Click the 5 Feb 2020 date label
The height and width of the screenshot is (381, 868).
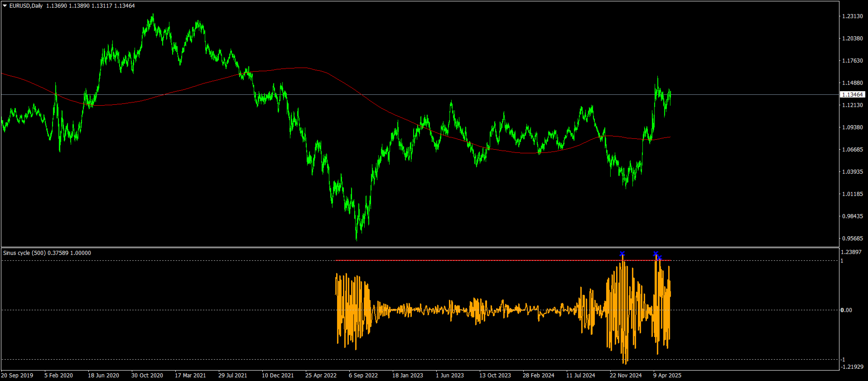click(58, 376)
